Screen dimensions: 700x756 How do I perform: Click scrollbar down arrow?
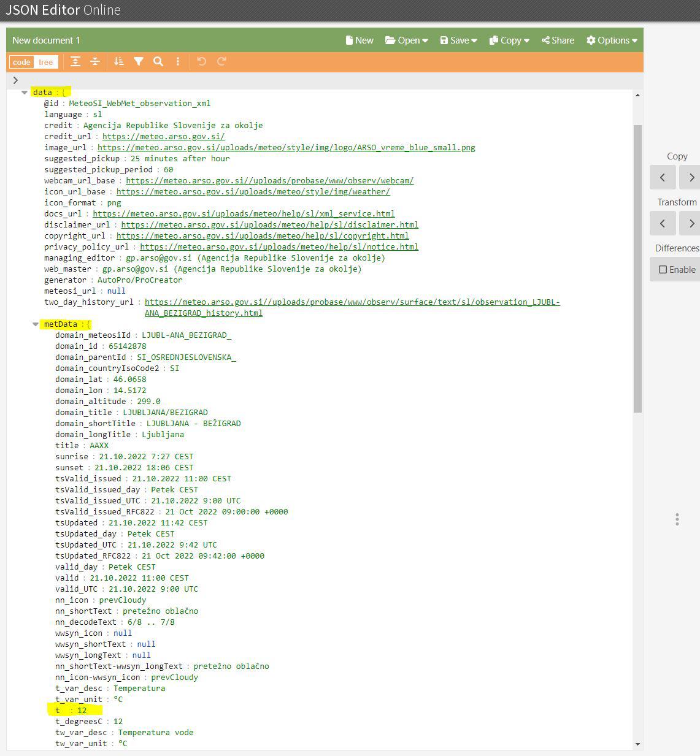pos(637,744)
